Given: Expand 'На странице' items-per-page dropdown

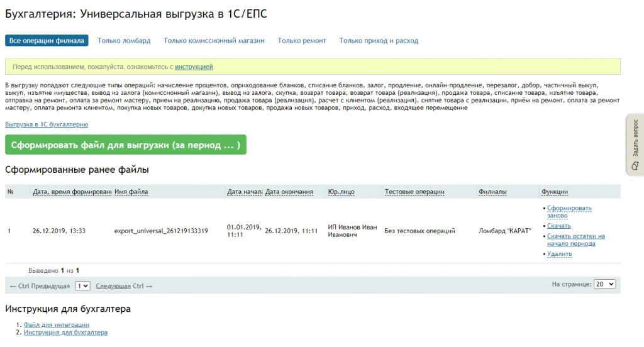Looking at the screenshot, I should coord(604,284).
